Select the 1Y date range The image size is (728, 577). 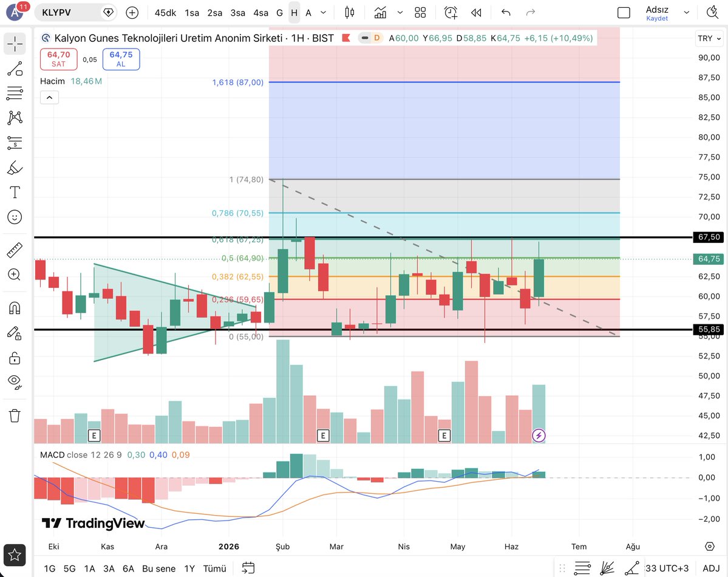tap(189, 568)
